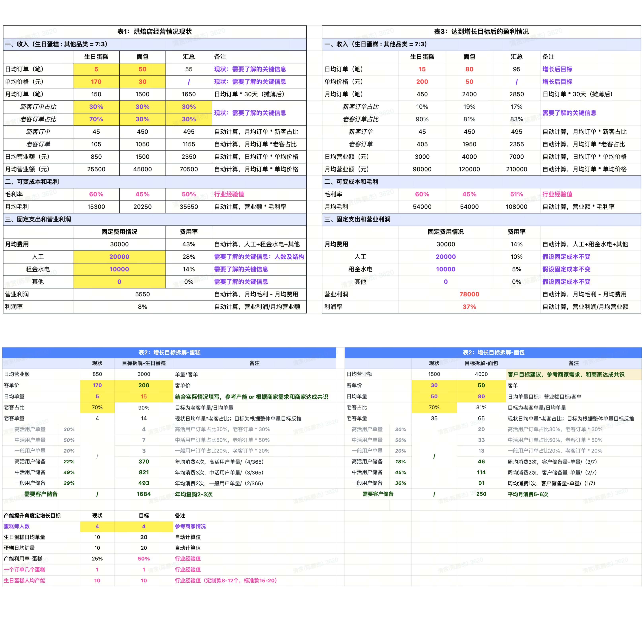Select the 需要客户储备 value 1684
The height and width of the screenshot is (644, 644).
[144, 494]
